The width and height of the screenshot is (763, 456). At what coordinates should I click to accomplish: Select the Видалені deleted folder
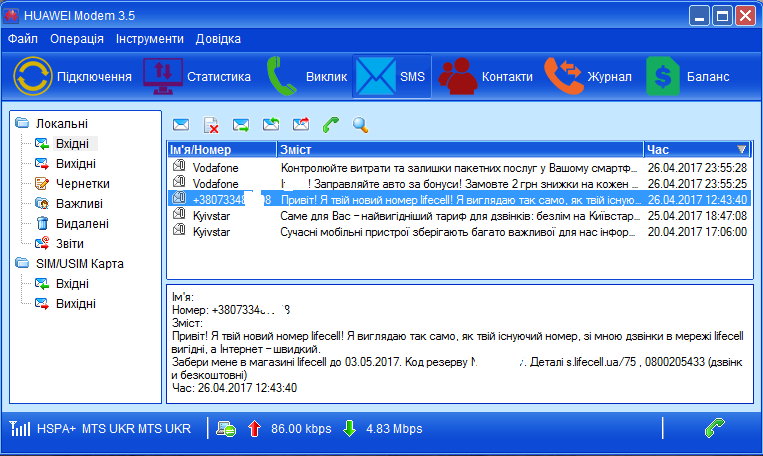(82, 224)
